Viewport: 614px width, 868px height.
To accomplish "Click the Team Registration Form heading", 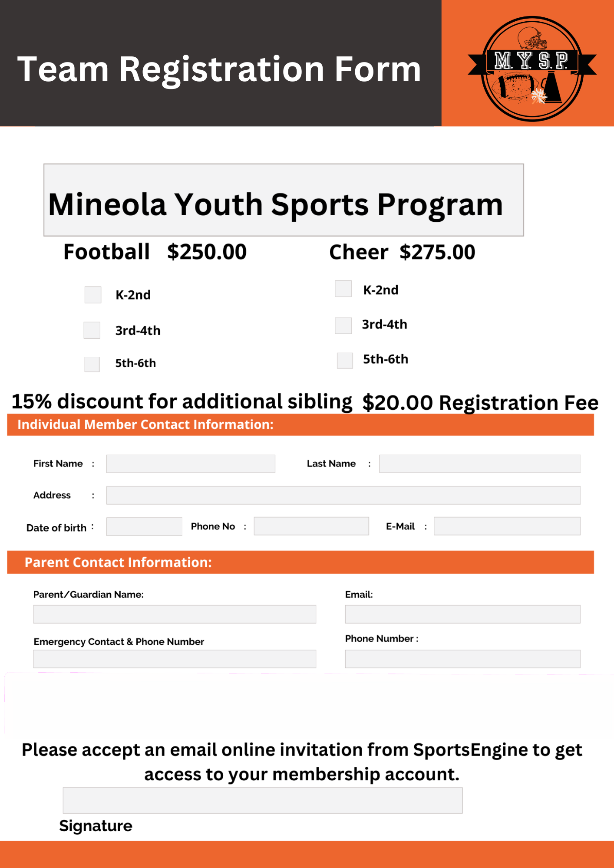I will 219,69.
